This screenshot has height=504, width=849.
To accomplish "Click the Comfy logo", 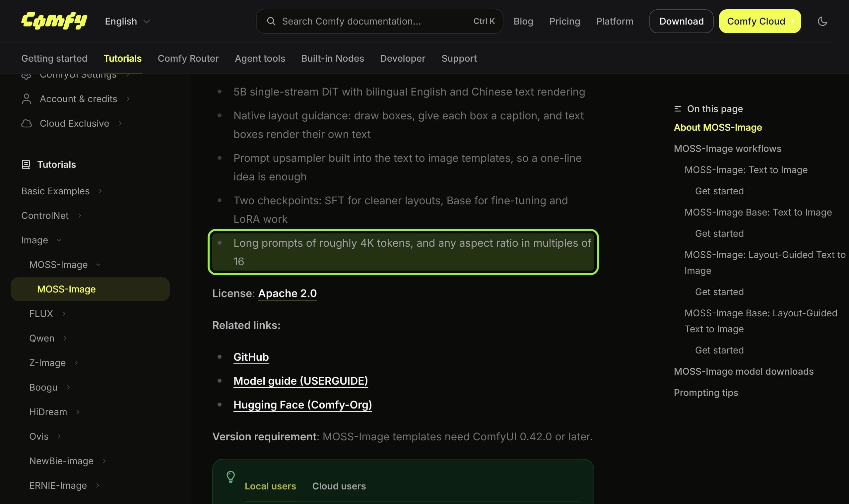I will coord(54,21).
